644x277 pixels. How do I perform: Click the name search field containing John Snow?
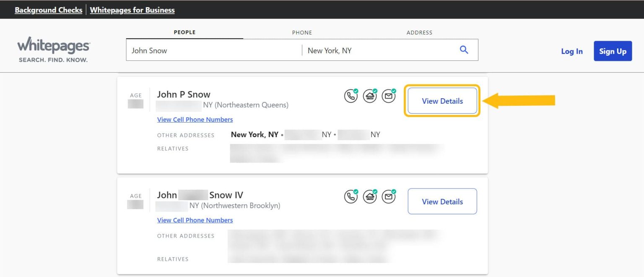(x=210, y=50)
